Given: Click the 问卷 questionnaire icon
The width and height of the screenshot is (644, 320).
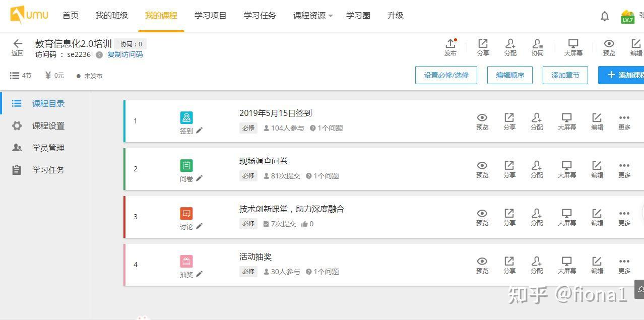Looking at the screenshot, I should click(186, 165).
